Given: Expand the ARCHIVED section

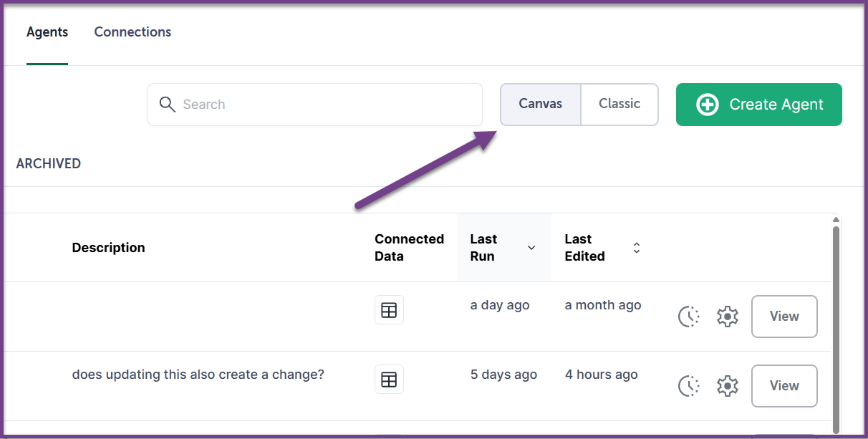Looking at the screenshot, I should (49, 163).
